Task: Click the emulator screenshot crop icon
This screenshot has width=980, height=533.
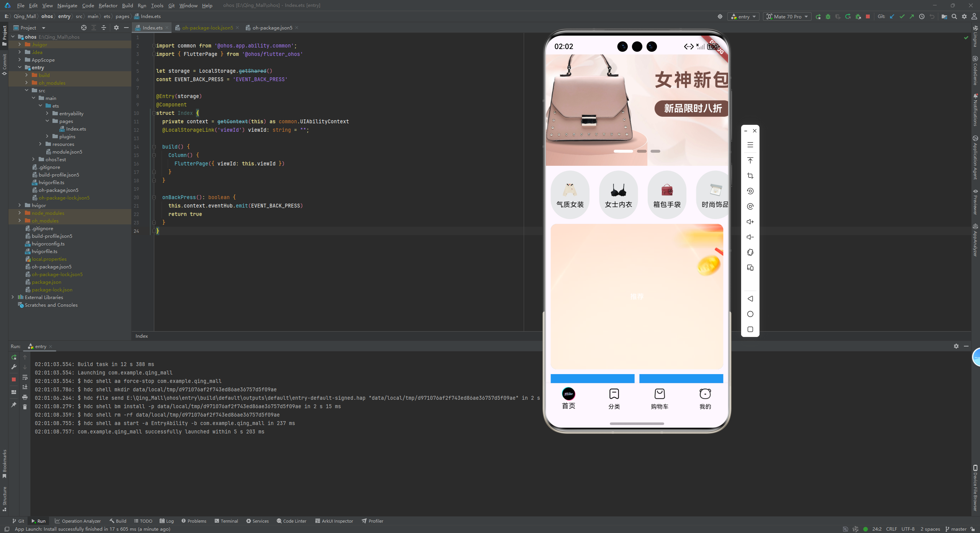Action: 750,176
